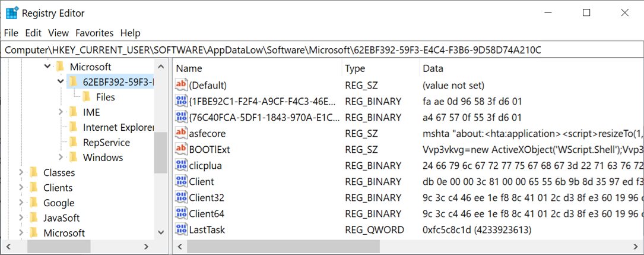Expand the Google key
The height and width of the screenshot is (255, 644).
(x=21, y=203)
